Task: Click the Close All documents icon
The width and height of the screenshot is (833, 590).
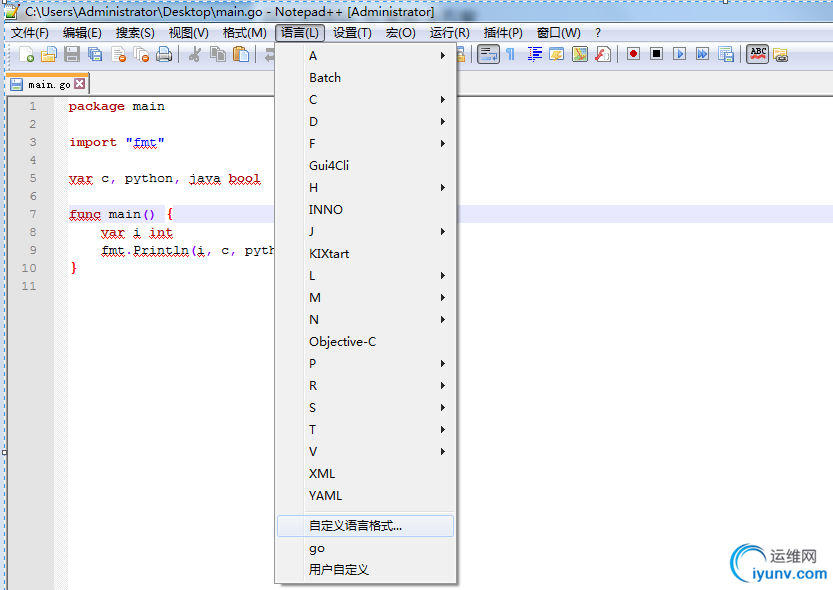Action: [141, 54]
